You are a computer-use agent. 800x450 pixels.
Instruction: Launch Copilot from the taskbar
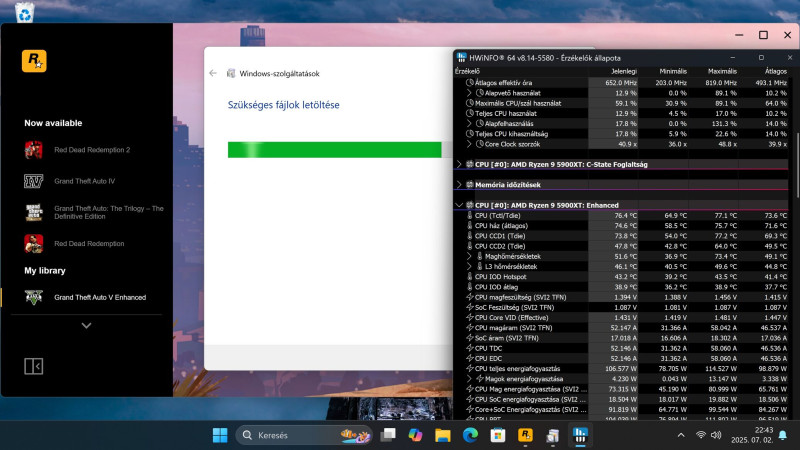pos(415,435)
